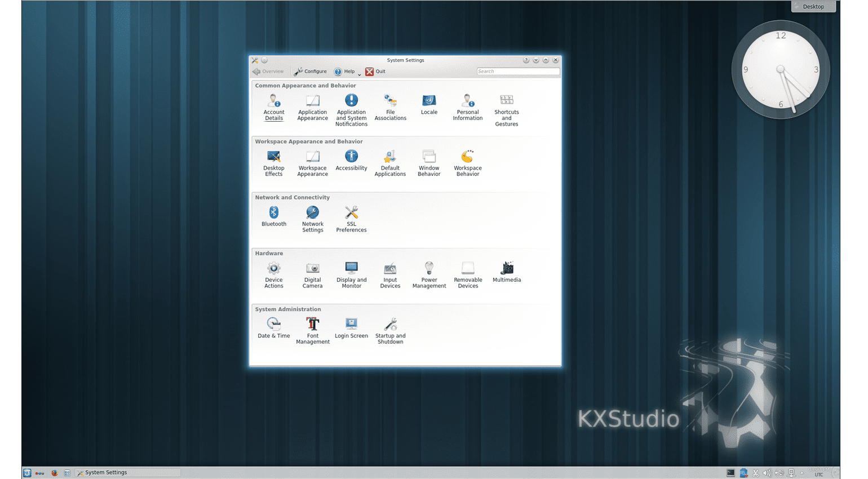The width and height of the screenshot is (868, 479).
Task: Open Account Details module
Action: point(273,107)
